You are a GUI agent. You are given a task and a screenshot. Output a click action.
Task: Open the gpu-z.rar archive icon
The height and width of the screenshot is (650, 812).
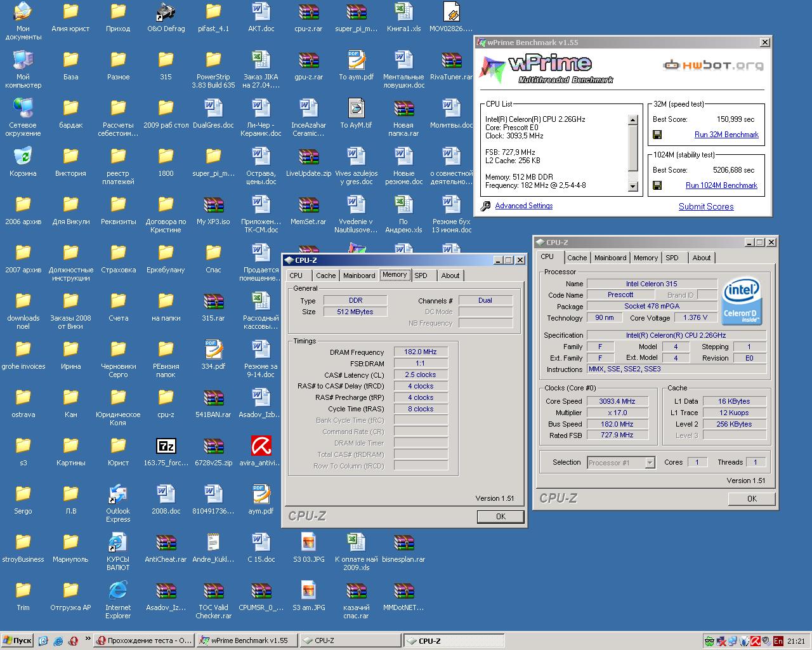click(x=308, y=60)
